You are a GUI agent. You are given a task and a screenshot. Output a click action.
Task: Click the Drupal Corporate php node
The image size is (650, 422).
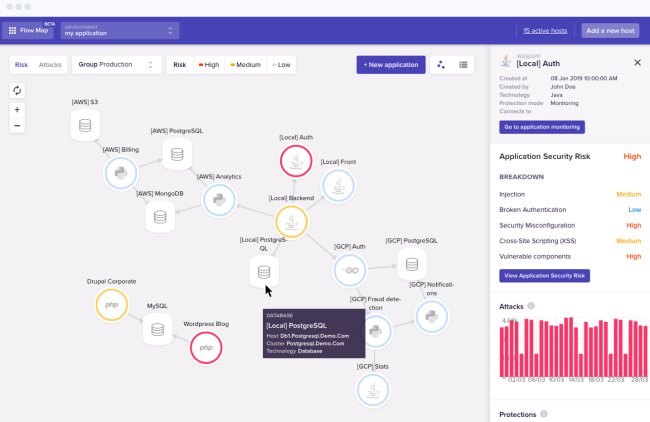112,305
